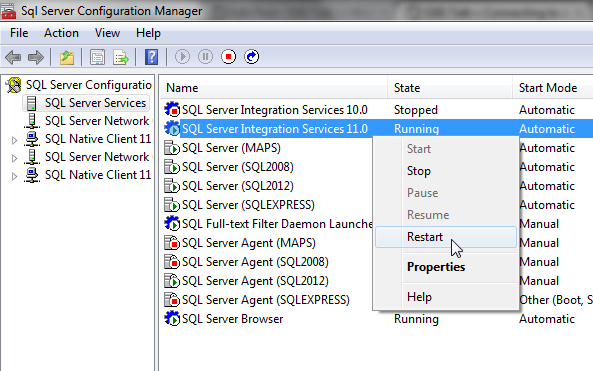Screen dimensions: 593x371
Task: Click the SQL Server (SQL2012) service icon
Action: pos(172,185)
